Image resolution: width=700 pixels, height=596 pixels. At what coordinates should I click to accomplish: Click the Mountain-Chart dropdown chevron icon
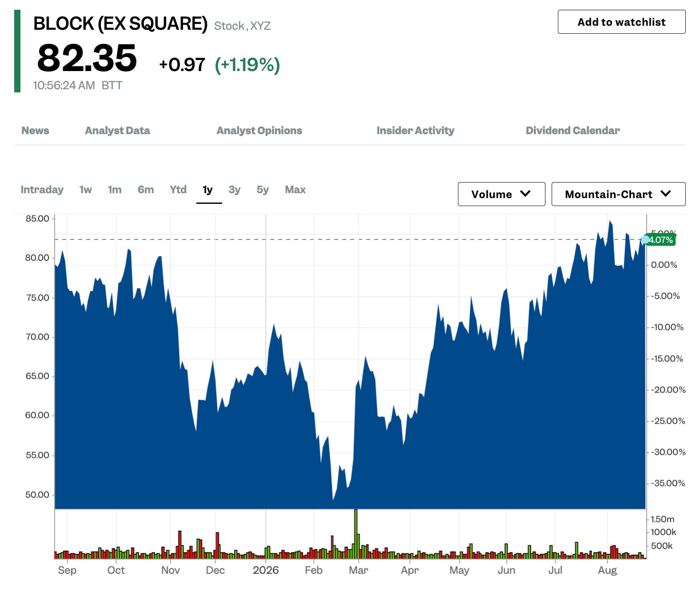coord(665,194)
